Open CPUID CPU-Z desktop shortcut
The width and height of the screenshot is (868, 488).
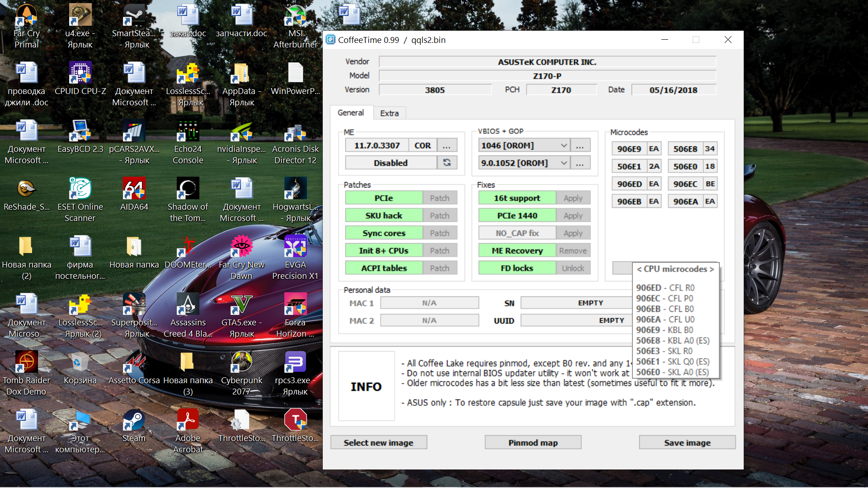click(x=80, y=73)
